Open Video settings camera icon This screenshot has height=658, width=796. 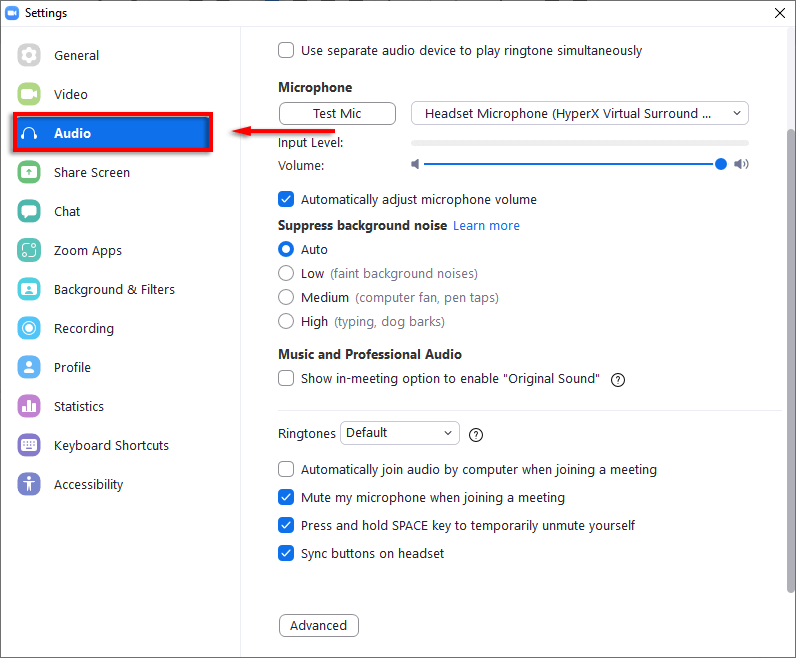[29, 94]
